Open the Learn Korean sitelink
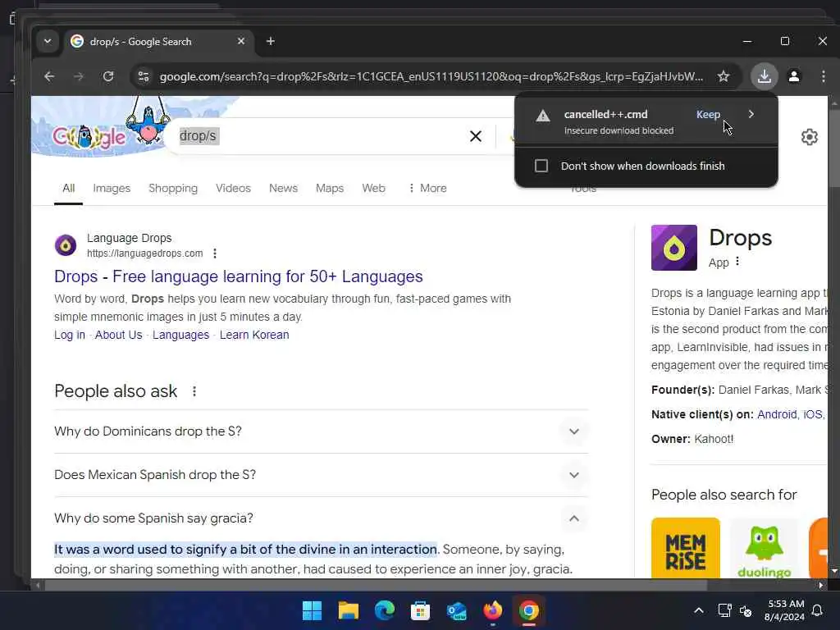The image size is (840, 630). 254,335
